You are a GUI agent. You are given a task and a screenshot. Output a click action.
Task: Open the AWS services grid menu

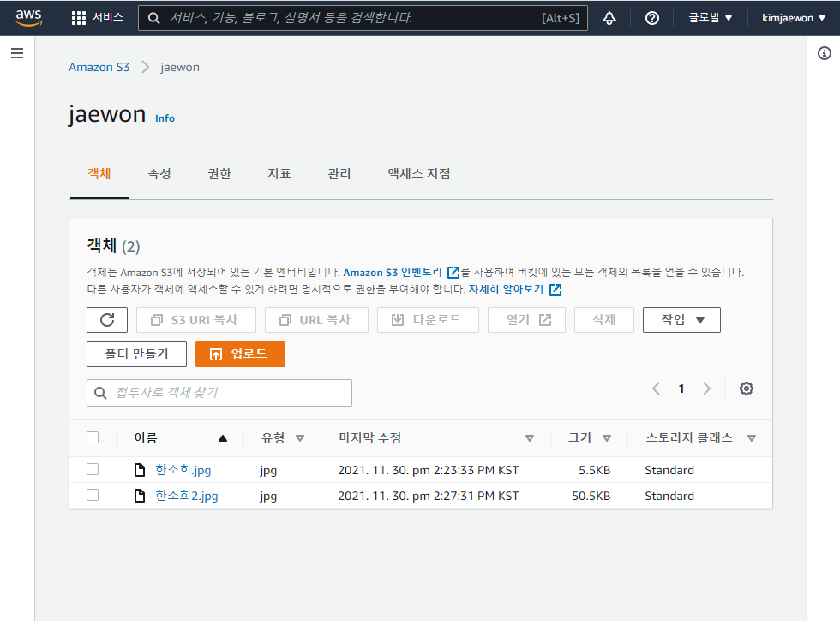click(78, 17)
